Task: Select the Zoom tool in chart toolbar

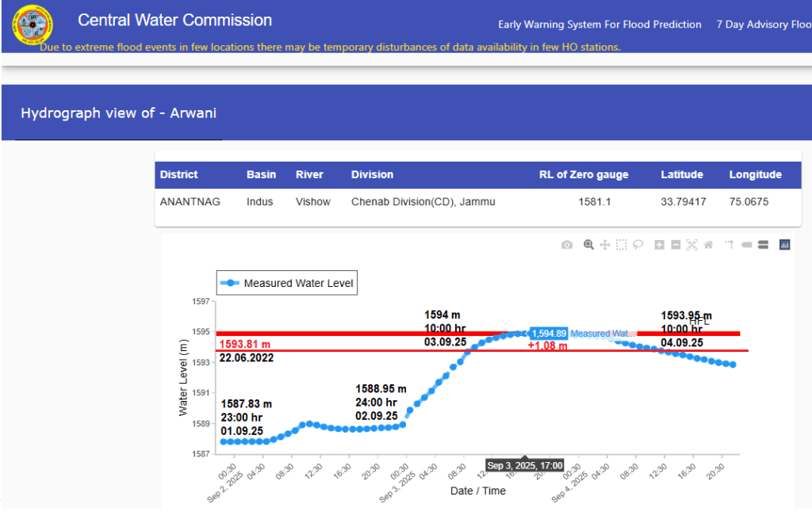Action: click(588, 245)
